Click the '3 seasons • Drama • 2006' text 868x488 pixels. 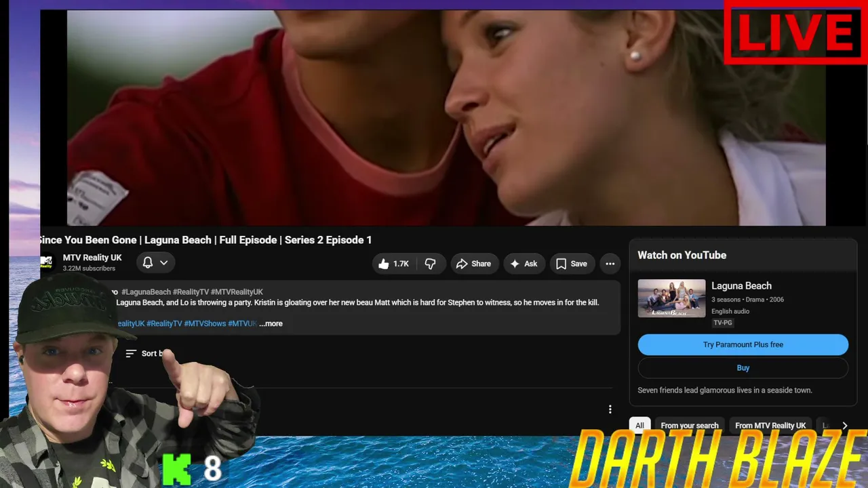[747, 300]
